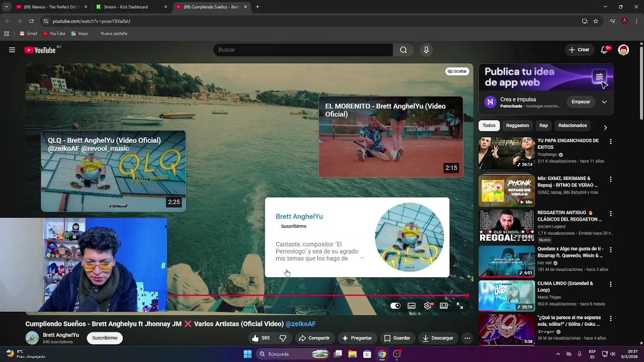
Task: Open the REGGAETON ANTIGUO video thumbnail
Action: 506,225
